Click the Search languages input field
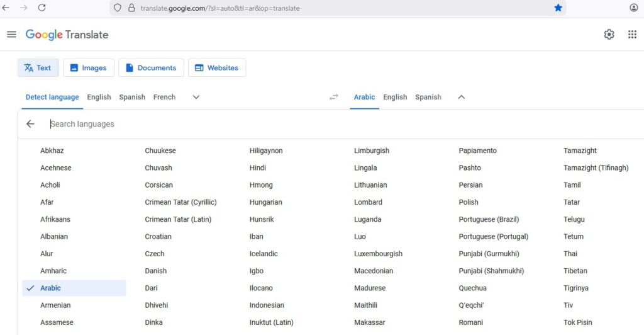Viewport: 644px width, 335px height. pos(252,124)
